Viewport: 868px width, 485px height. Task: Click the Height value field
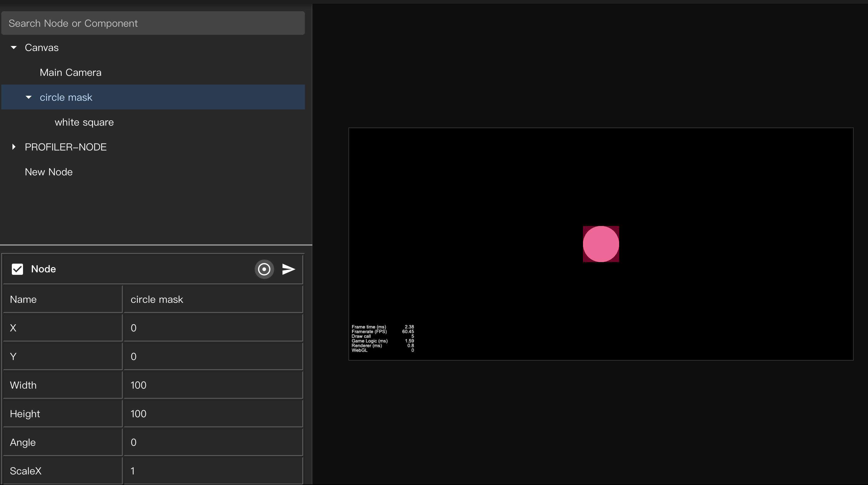tap(213, 414)
